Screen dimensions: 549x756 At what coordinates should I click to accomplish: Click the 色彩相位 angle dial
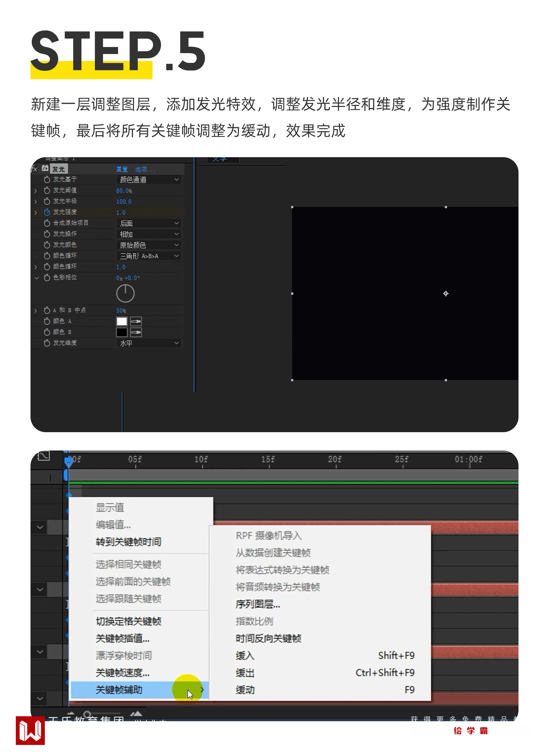125,293
